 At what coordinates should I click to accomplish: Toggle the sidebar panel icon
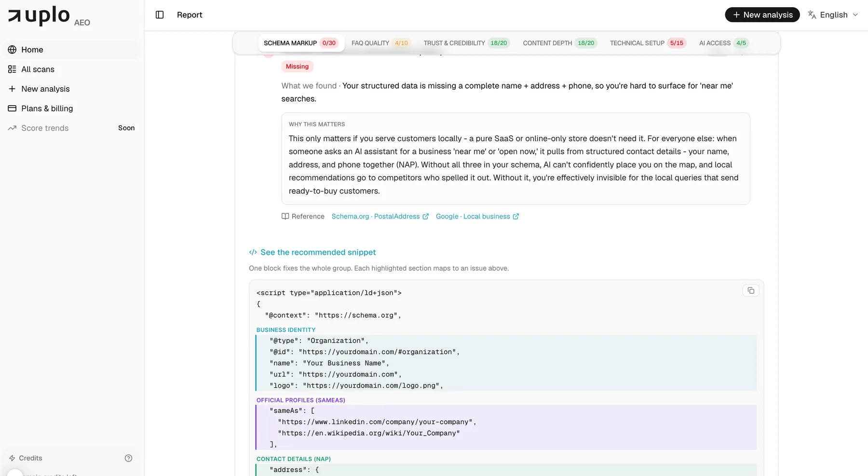160,15
